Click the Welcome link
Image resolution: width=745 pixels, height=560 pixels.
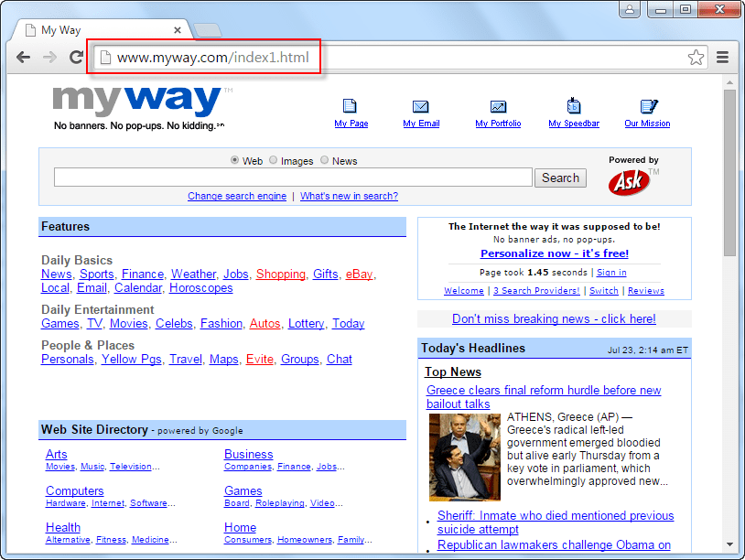(464, 291)
